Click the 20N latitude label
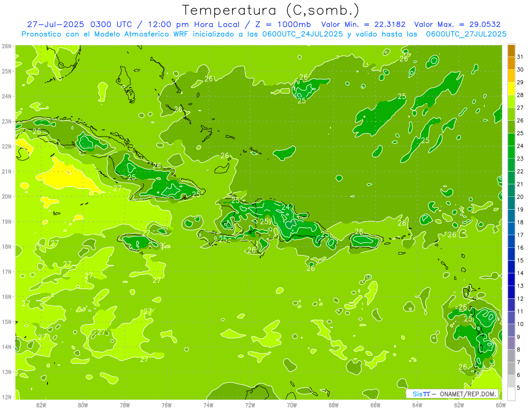 pyautogui.click(x=7, y=196)
